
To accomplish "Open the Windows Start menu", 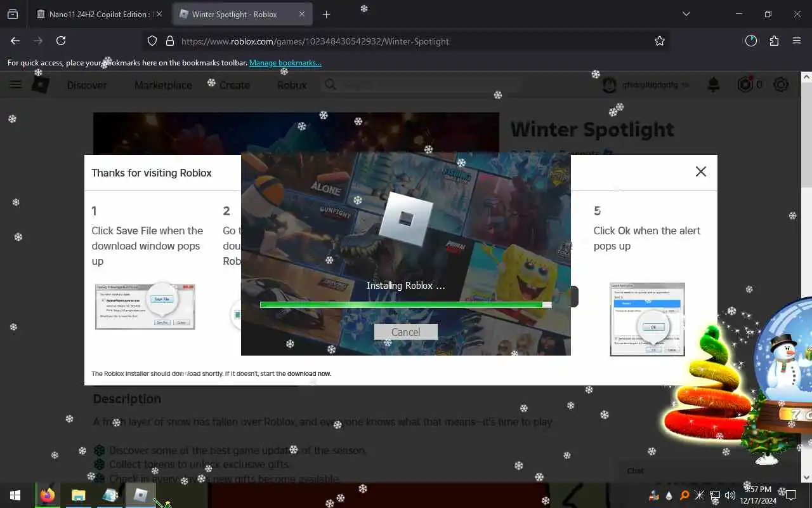I will (15, 495).
